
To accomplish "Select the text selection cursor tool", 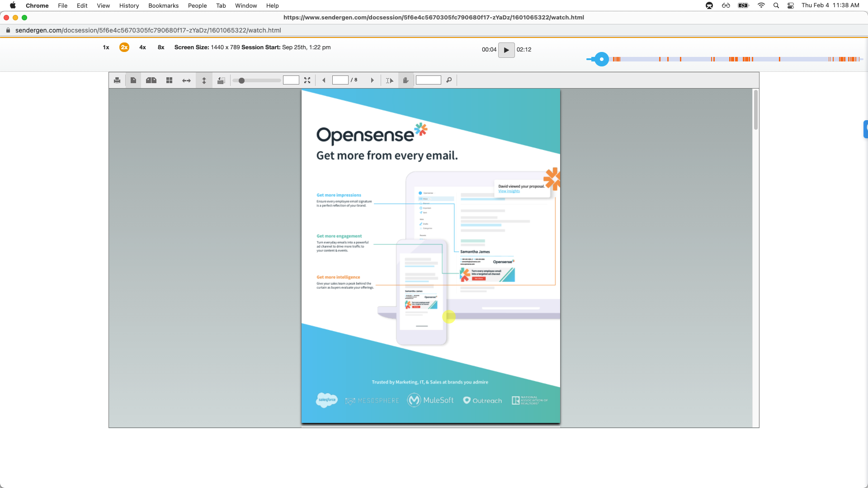I will (390, 80).
